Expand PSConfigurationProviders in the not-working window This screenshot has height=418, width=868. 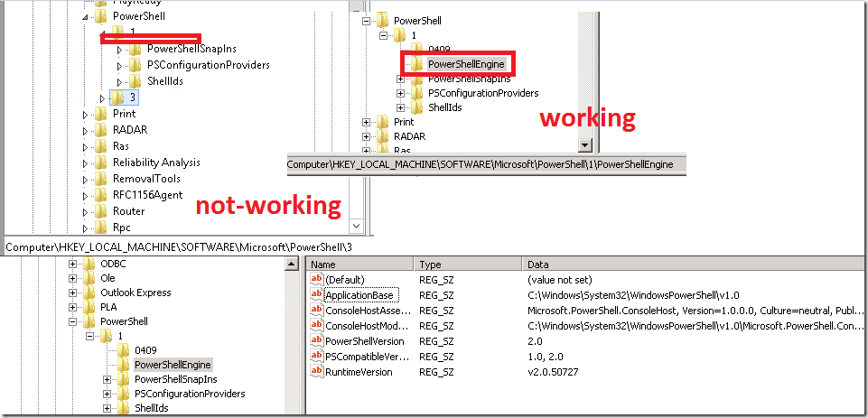119,66
